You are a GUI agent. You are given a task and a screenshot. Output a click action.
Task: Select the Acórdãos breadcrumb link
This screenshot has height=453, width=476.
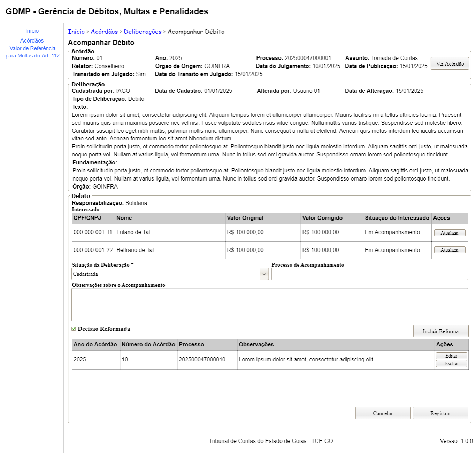click(x=104, y=32)
